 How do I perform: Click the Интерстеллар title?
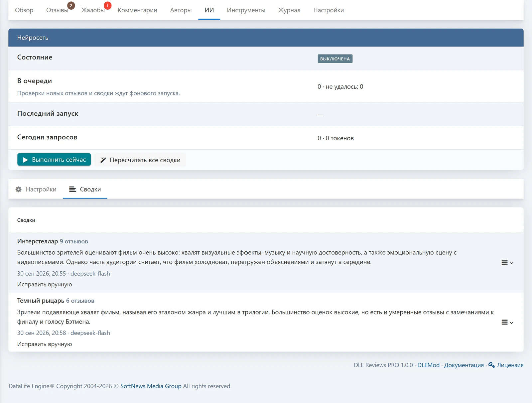click(x=38, y=241)
